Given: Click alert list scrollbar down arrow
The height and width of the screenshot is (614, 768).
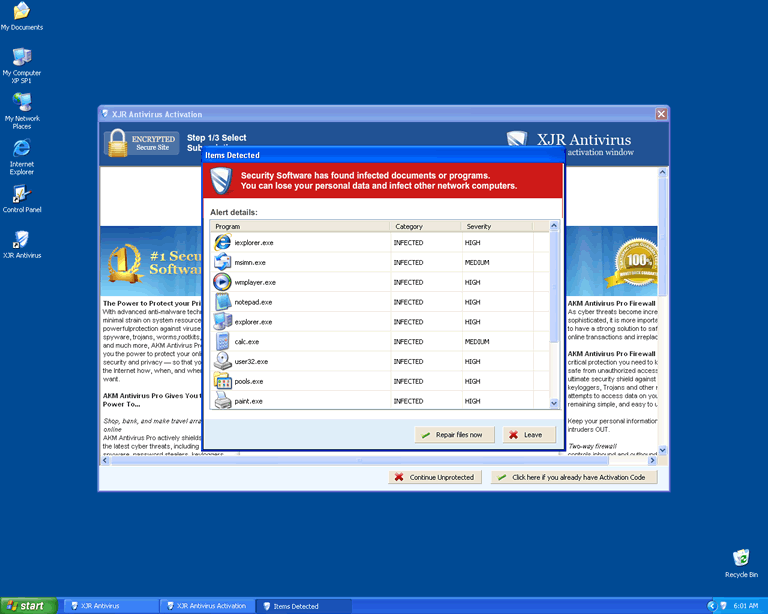Looking at the screenshot, I should pyautogui.click(x=555, y=403).
